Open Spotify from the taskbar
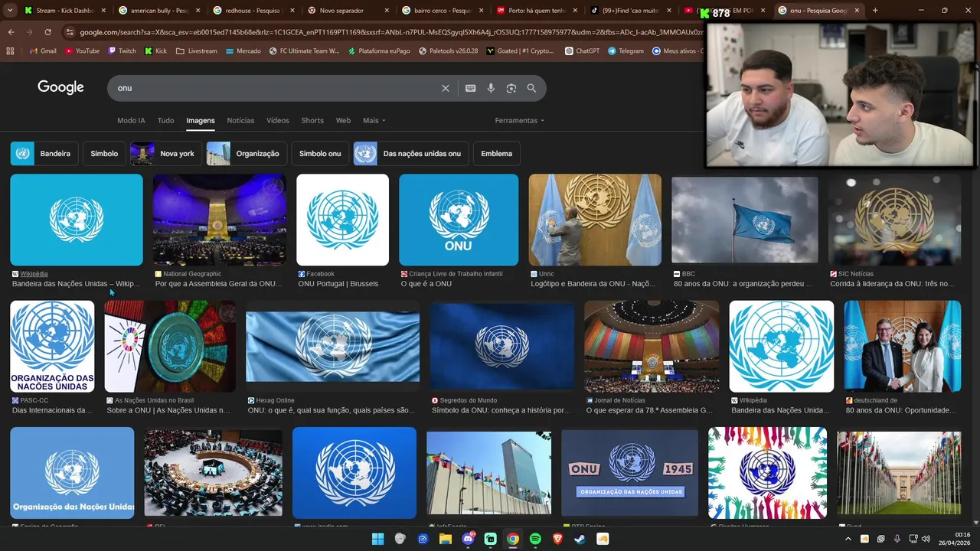This screenshot has width=980, height=551. 535,539
